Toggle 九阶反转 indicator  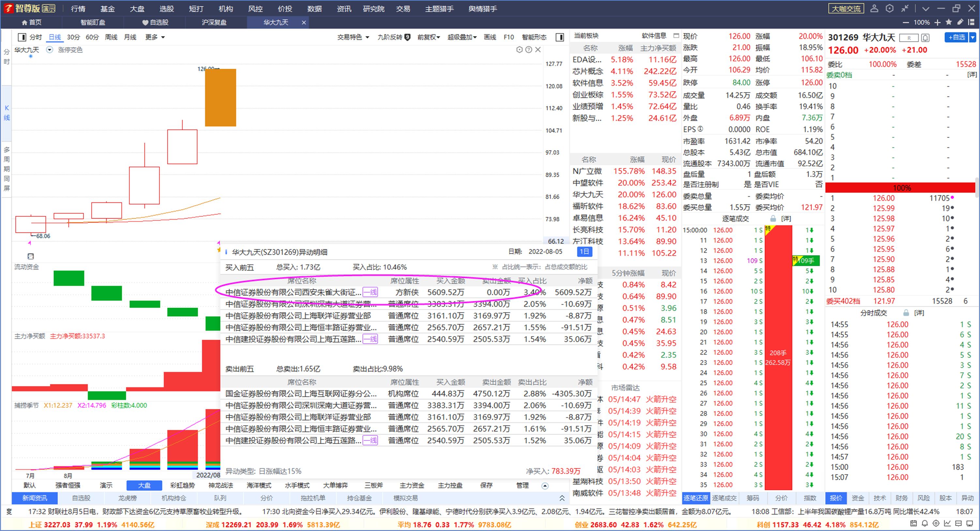[x=393, y=37]
